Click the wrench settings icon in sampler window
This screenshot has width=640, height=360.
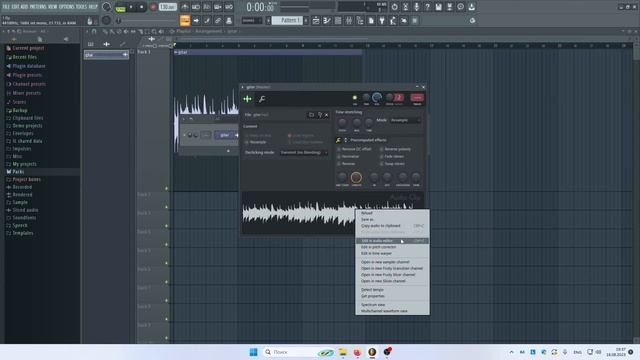[262, 99]
